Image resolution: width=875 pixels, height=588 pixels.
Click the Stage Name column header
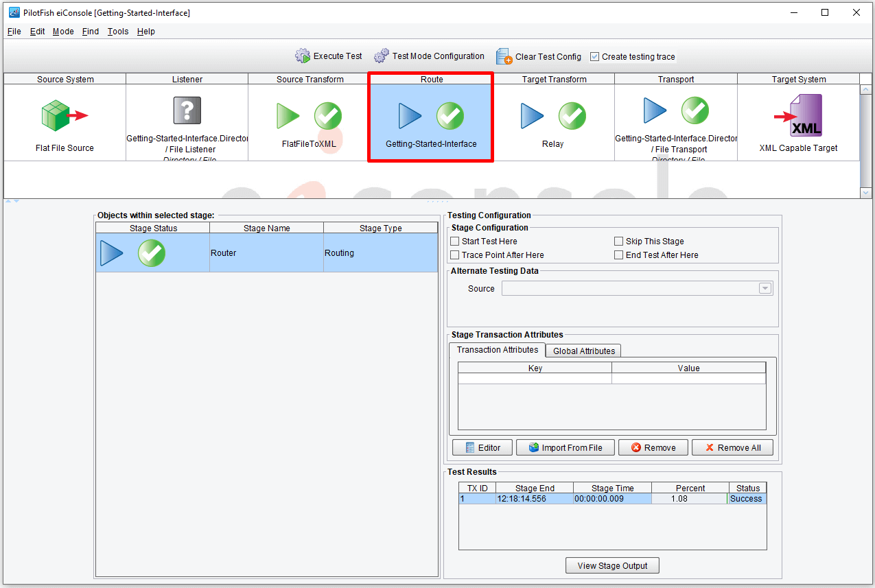pos(266,228)
